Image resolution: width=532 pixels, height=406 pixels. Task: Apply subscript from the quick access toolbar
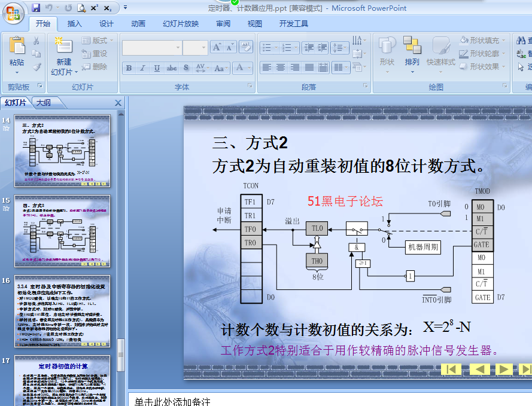108,7
